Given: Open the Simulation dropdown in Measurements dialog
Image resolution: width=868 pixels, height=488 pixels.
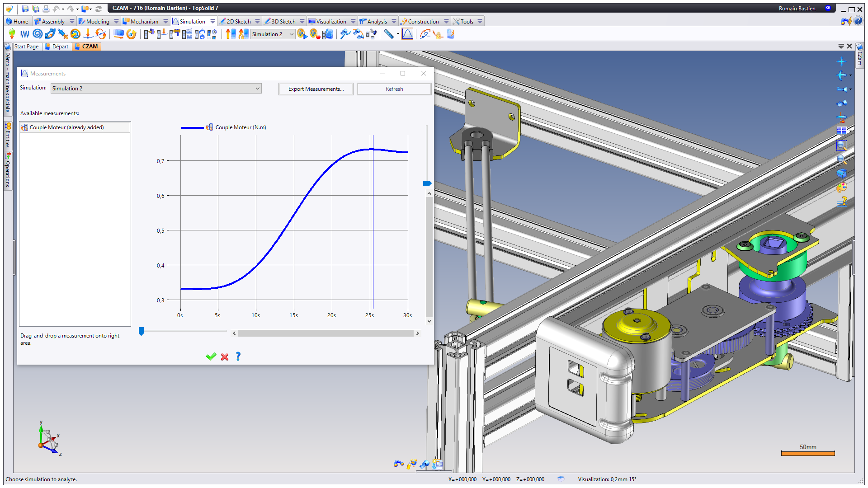Looking at the screenshot, I should coord(257,89).
